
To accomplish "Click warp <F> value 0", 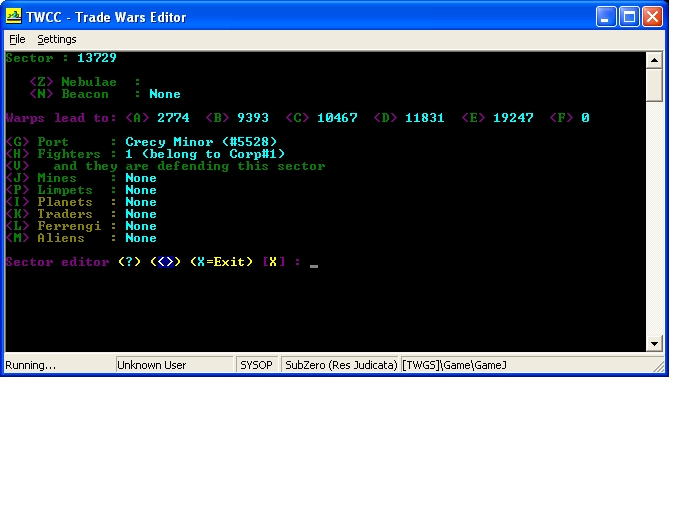I will pyautogui.click(x=585, y=118).
